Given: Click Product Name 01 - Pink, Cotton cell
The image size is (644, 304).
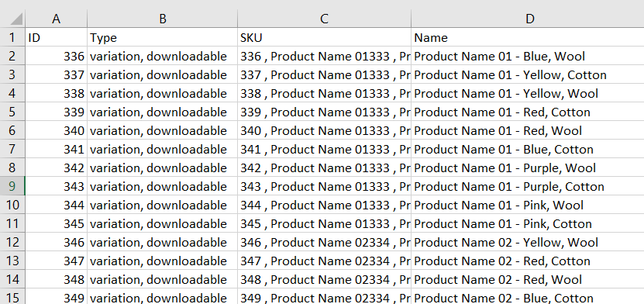Looking at the screenshot, I should click(x=528, y=223).
